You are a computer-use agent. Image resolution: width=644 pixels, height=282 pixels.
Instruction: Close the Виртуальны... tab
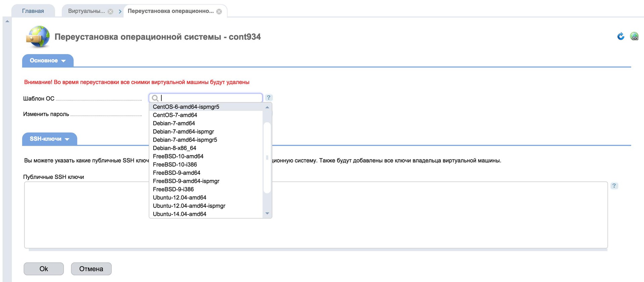tap(110, 11)
